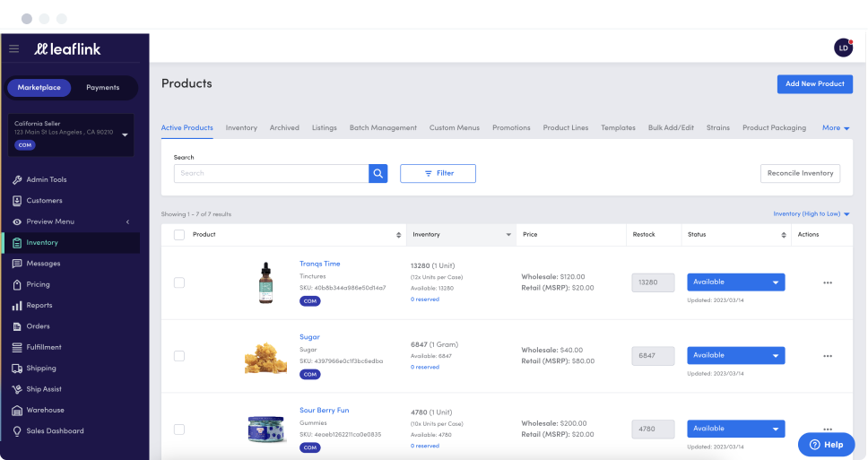Viewport: 868px width, 460px height.
Task: Click the Orders sidebar icon
Action: [17, 326]
